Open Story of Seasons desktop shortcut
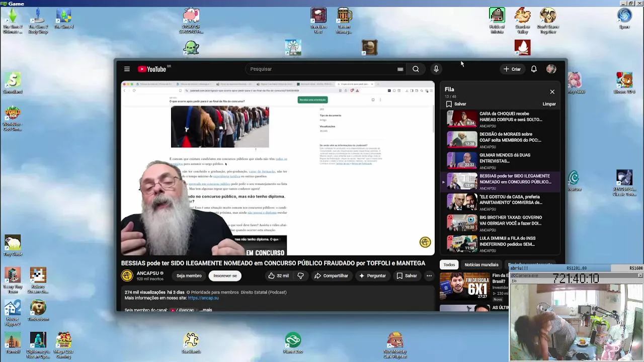644x362 pixels. click(191, 22)
